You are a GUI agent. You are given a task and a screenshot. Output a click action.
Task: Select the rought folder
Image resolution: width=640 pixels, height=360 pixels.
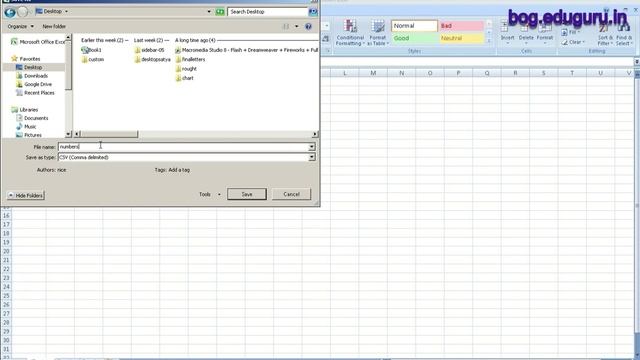click(186, 69)
